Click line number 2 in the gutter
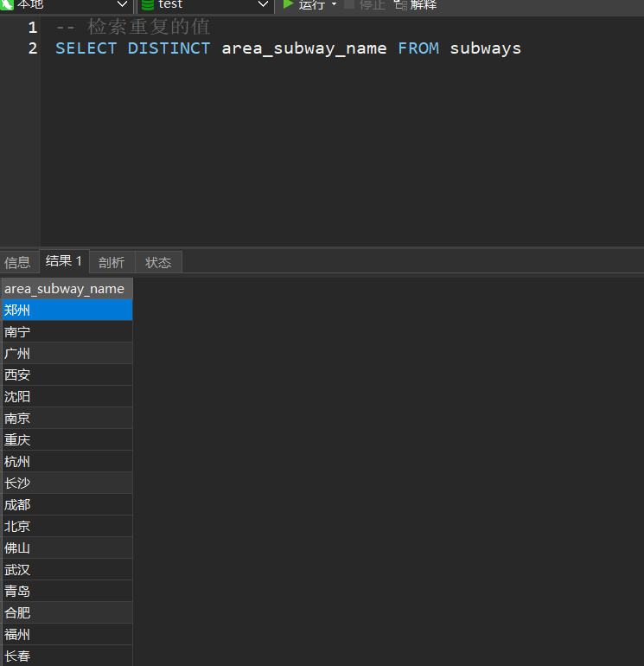Viewport: 644px width, 666px height. click(x=33, y=48)
